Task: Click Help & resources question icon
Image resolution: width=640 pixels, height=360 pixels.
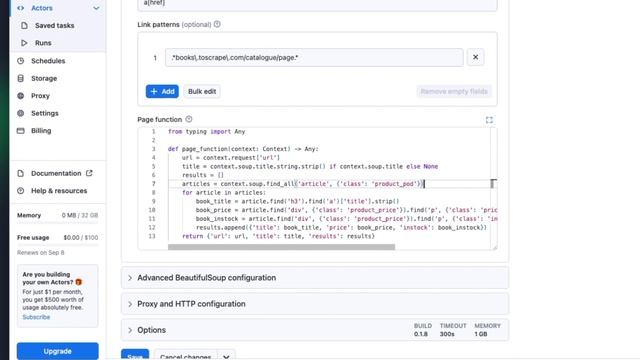Action: [20, 191]
